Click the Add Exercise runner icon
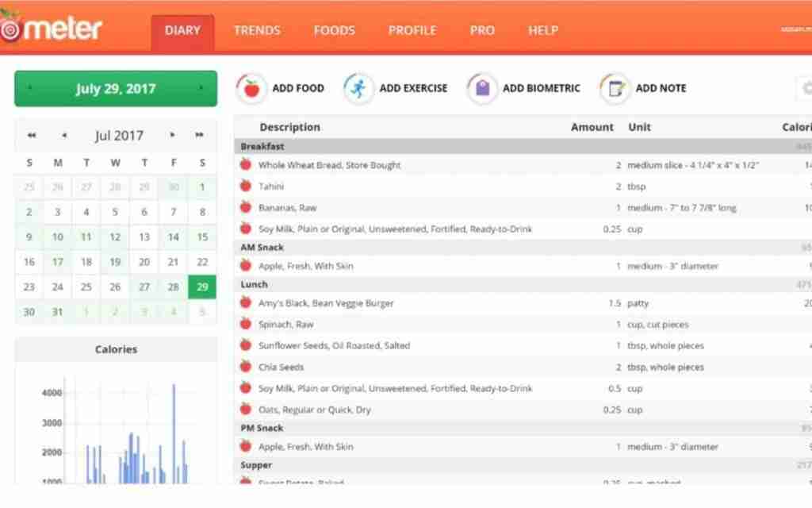 coord(358,89)
